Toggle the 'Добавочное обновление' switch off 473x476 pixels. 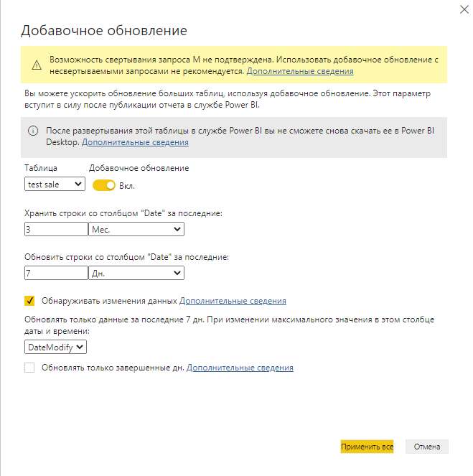pyautogui.click(x=104, y=185)
